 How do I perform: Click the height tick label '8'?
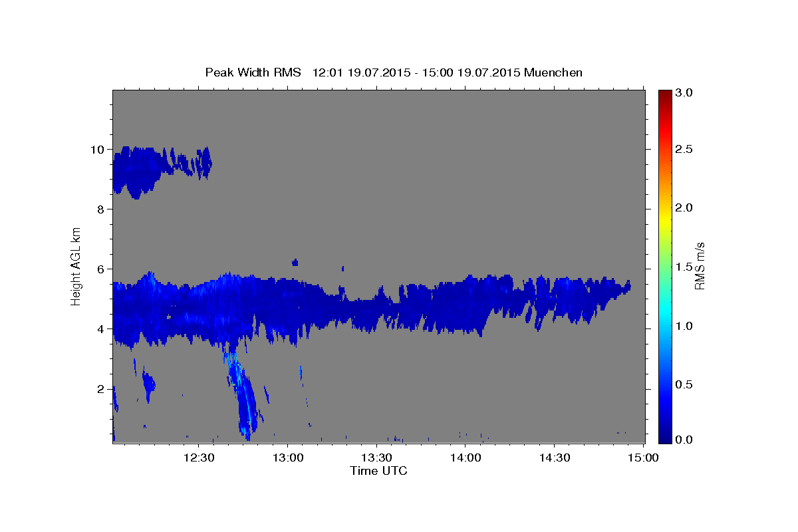click(x=101, y=209)
